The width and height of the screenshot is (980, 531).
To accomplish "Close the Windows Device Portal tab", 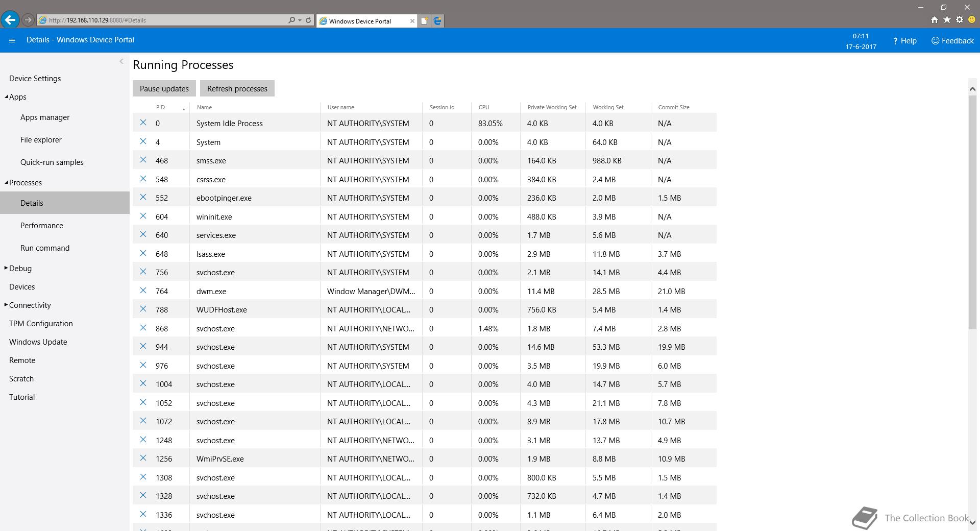I will (412, 21).
